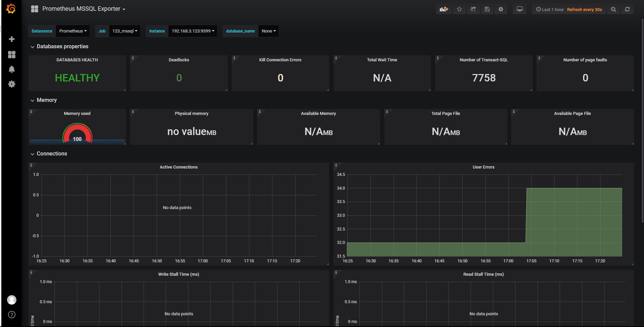Open Configuration gear in the left sidebar

coord(12,84)
